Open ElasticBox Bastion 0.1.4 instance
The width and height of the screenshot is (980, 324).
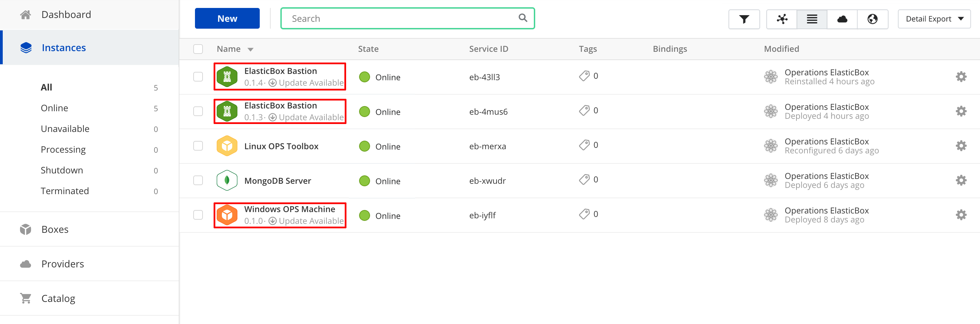coord(281,71)
